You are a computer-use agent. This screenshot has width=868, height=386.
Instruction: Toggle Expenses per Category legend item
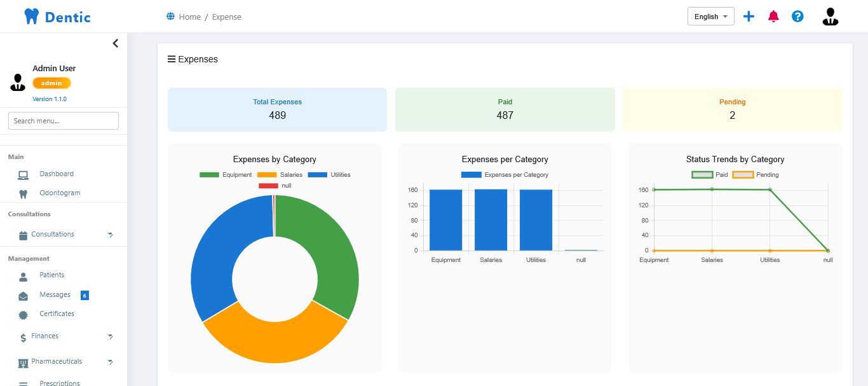505,175
